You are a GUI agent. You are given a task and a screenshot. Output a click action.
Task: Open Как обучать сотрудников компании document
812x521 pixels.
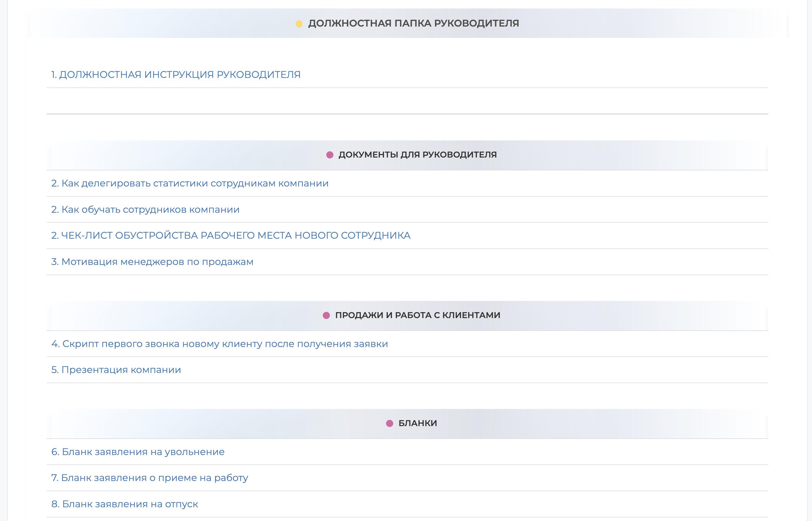[x=145, y=210]
